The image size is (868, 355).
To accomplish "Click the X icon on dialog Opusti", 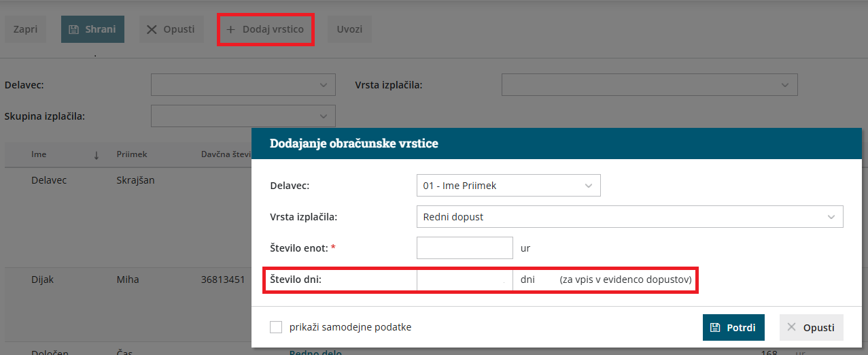I will coord(791,327).
